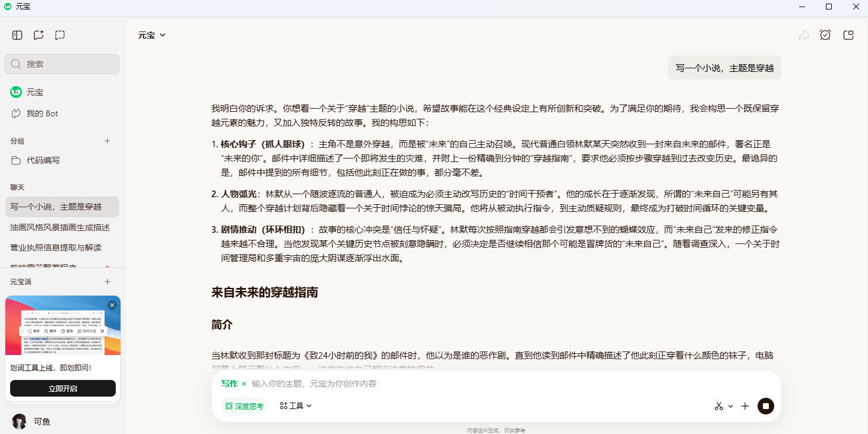
Task: Click the plus icon beside 元宝派
Action: [x=107, y=281]
